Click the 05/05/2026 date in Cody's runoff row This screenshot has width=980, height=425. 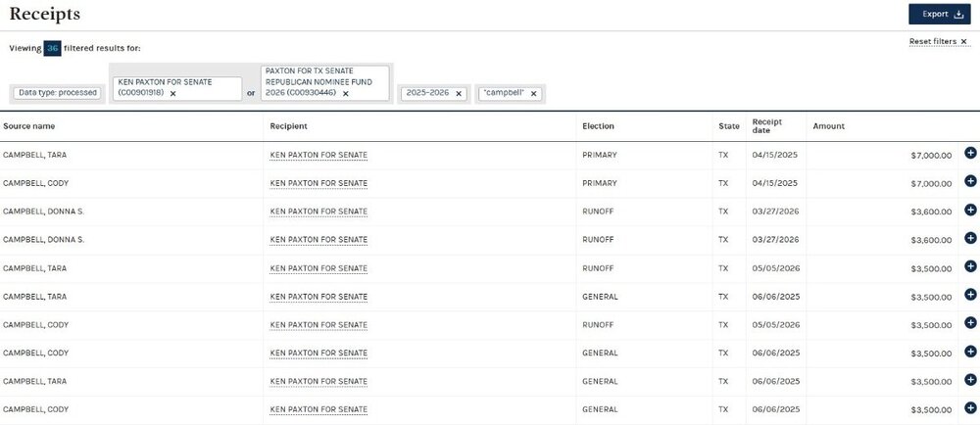pyautogui.click(x=775, y=325)
